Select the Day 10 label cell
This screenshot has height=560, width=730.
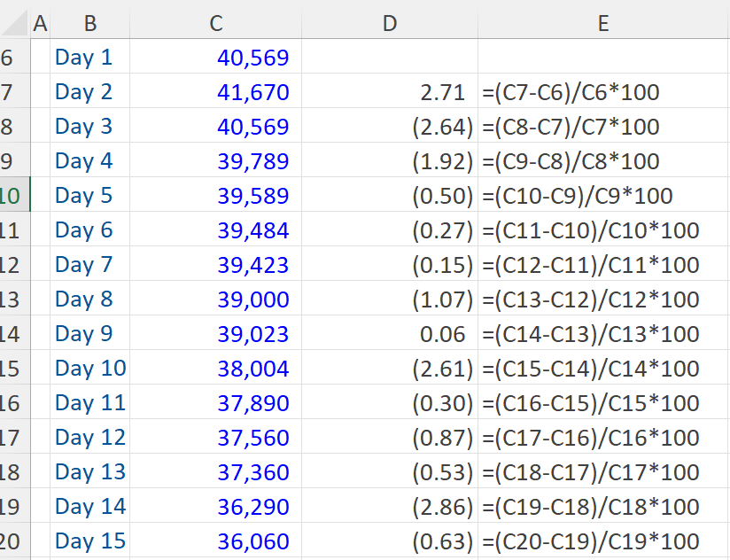point(90,369)
